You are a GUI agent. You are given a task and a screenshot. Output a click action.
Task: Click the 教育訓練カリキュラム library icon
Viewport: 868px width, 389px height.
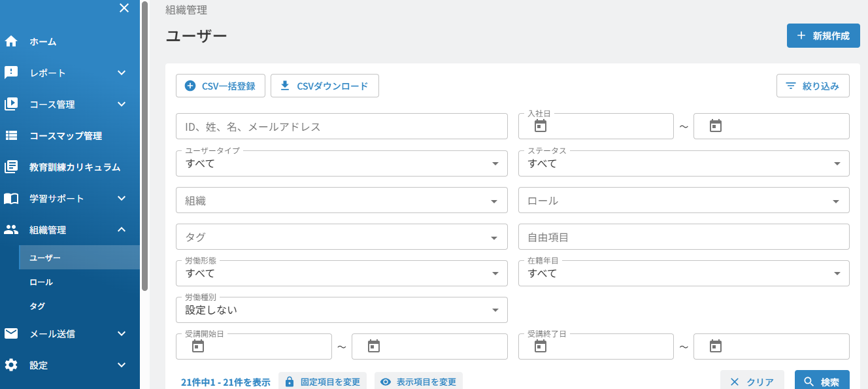(x=11, y=167)
